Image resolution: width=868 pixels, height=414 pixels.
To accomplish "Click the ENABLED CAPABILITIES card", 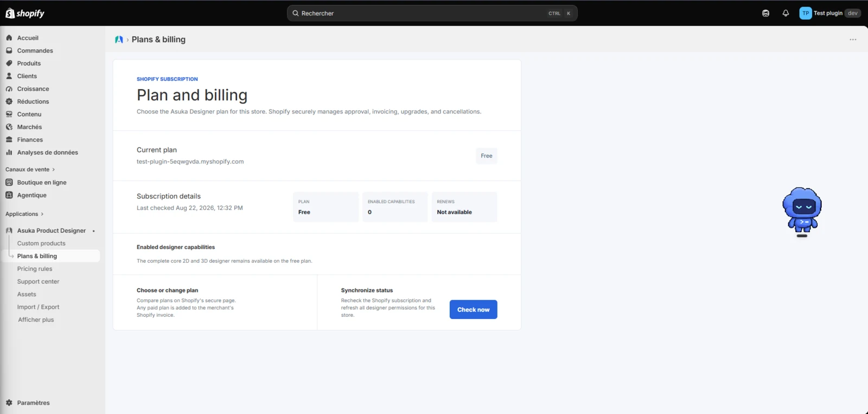I will pos(395,207).
